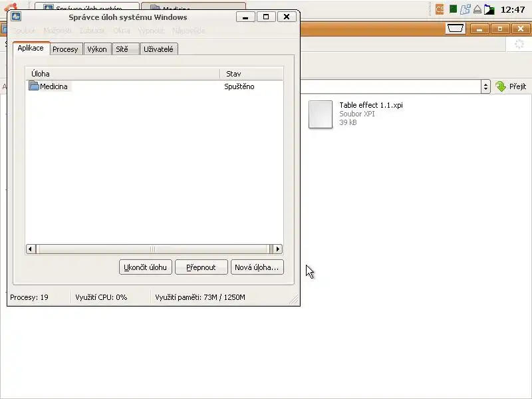Sort by the Stav column header

[251, 74]
